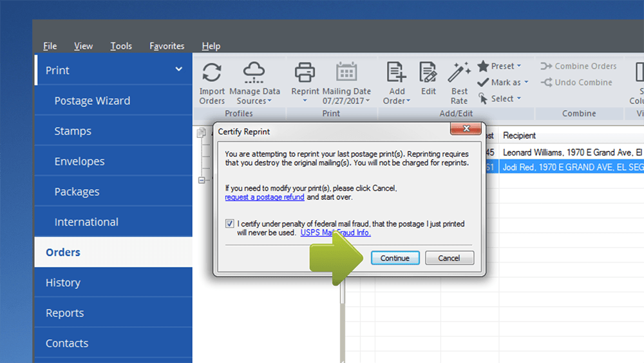
Task: Open the View menu
Action: 83,46
